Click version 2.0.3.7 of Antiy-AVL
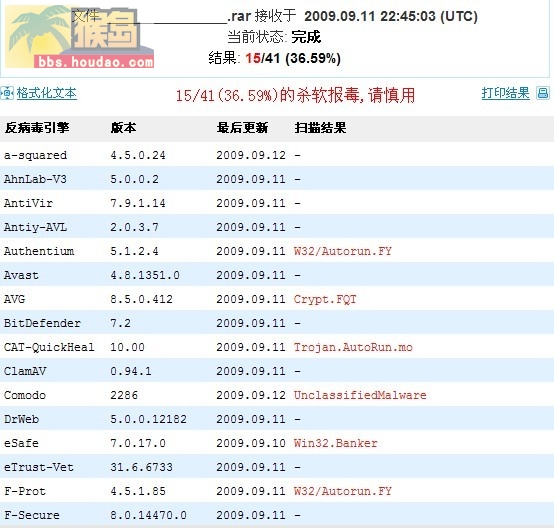This screenshot has height=528, width=554. point(134,227)
